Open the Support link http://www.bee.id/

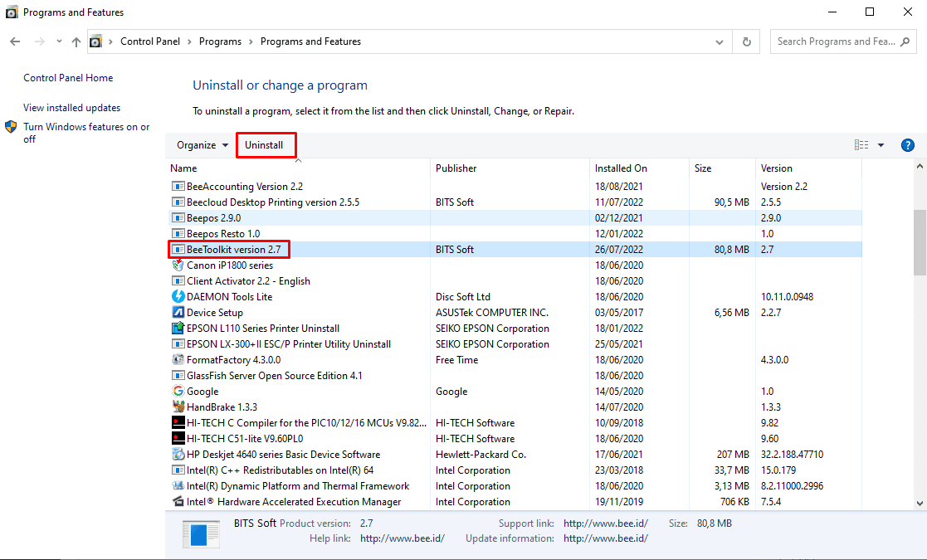(x=605, y=523)
